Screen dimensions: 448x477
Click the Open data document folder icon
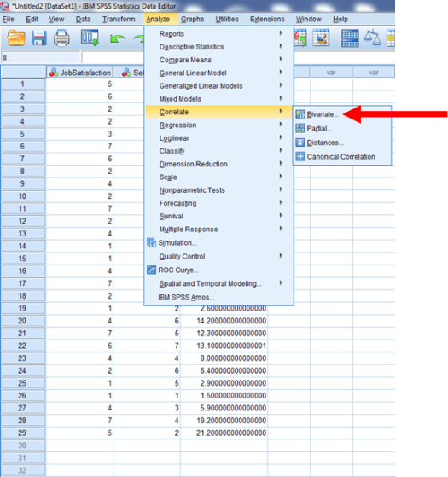tap(16, 38)
